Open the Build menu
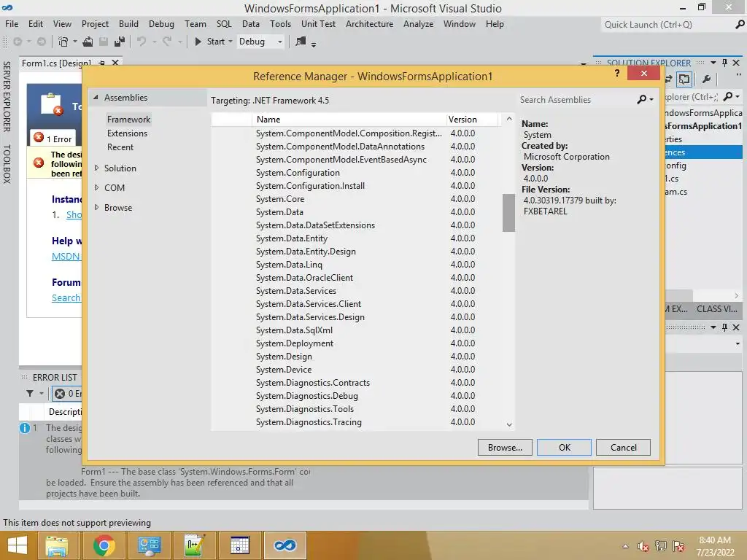The height and width of the screenshot is (560, 747). pyautogui.click(x=128, y=24)
